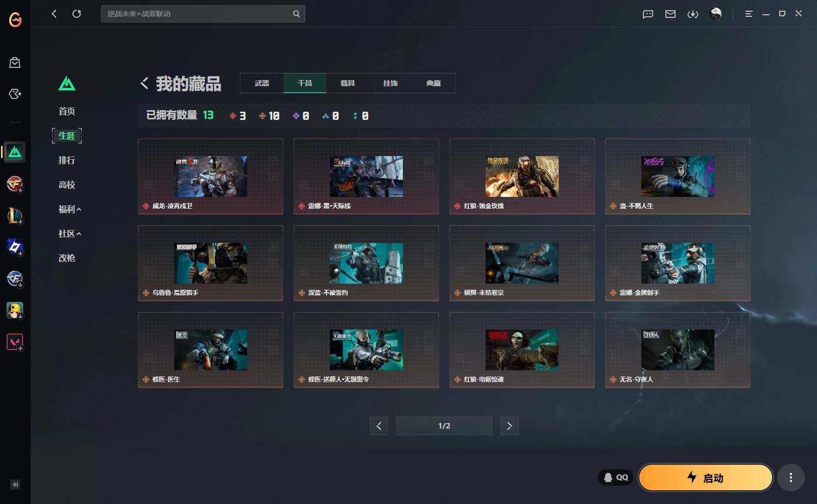Viewport: 817px width, 504px height.
Task: Click the search input field
Action: point(203,14)
